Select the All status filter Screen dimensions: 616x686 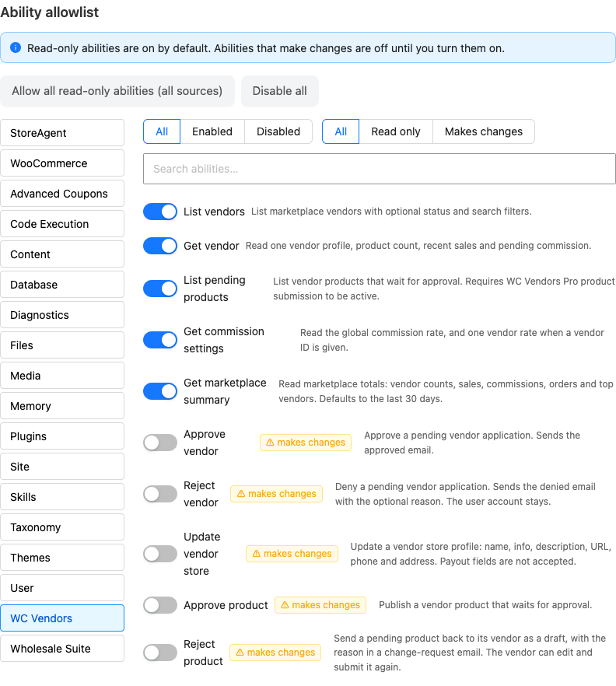pyautogui.click(x=162, y=131)
